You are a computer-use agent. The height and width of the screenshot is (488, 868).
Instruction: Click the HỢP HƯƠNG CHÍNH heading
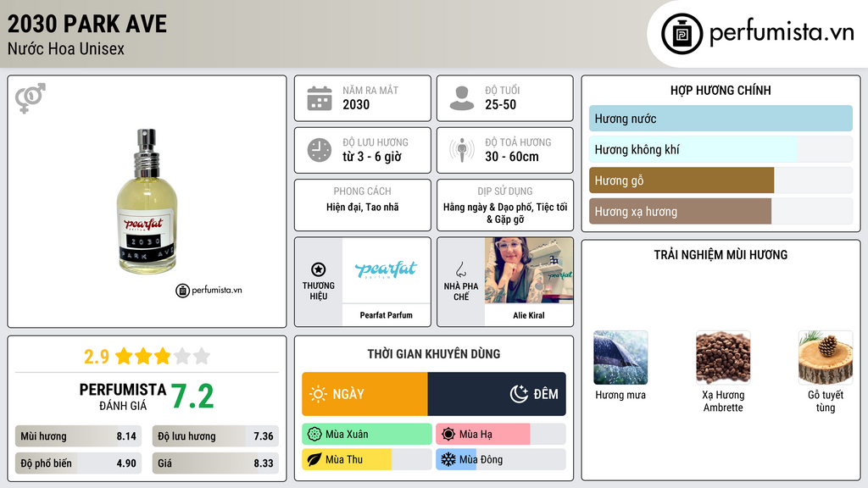coord(721,90)
